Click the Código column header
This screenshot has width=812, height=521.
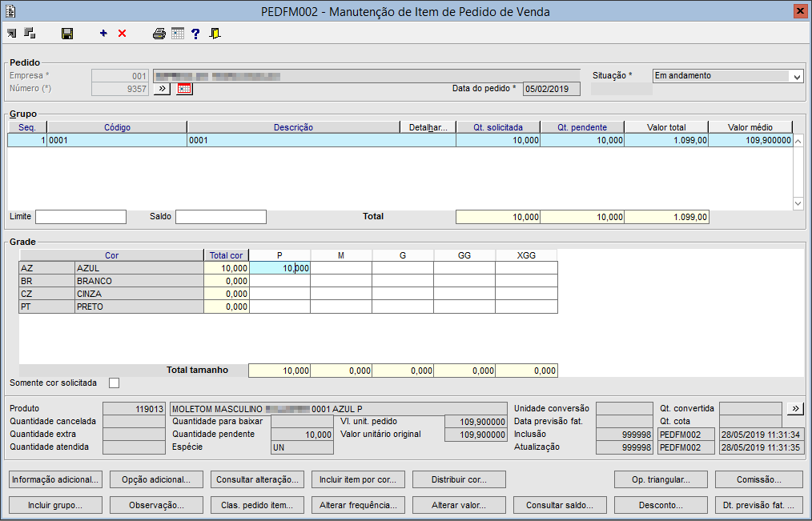[x=117, y=127]
